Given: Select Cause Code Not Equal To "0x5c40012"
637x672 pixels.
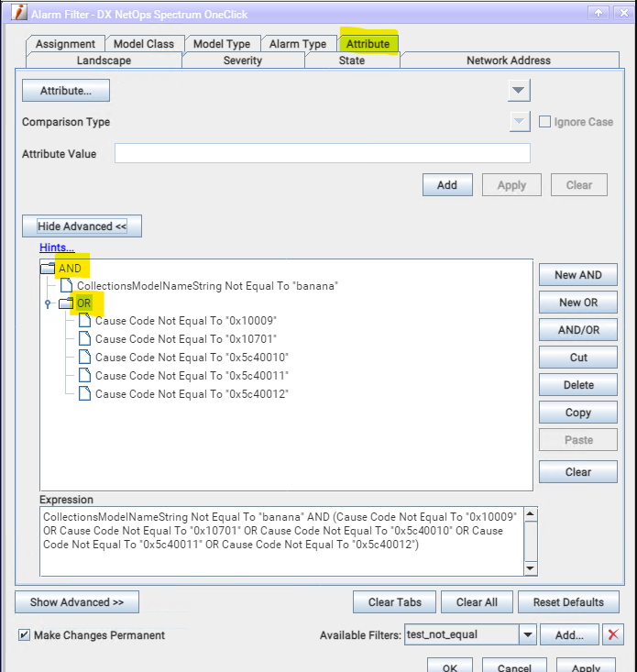Looking at the screenshot, I should pyautogui.click(x=192, y=394).
